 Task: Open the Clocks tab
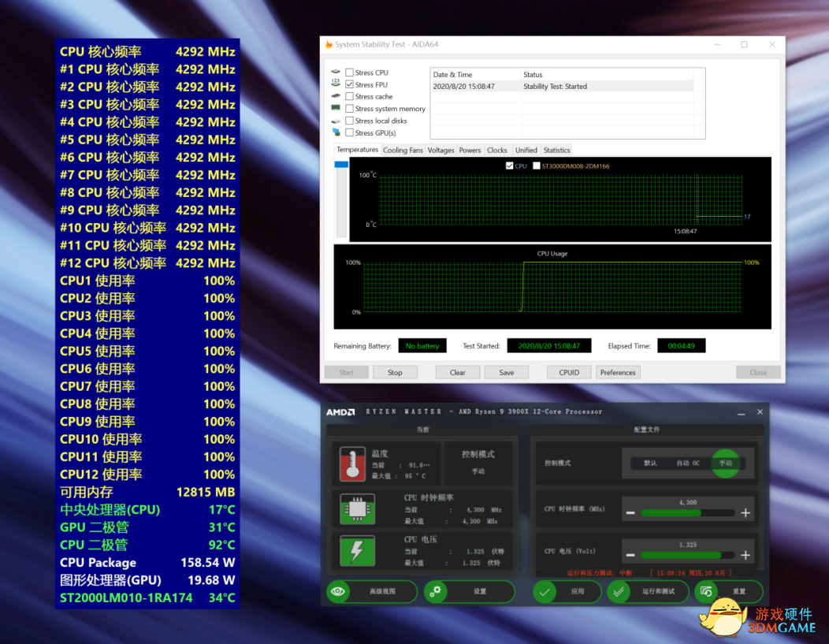(x=497, y=150)
